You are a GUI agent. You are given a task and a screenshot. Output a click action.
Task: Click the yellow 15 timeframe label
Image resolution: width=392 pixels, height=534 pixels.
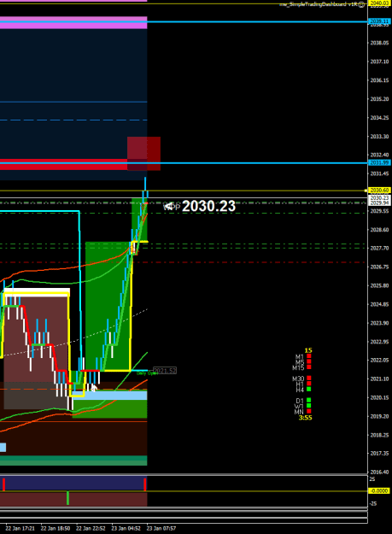click(308, 350)
